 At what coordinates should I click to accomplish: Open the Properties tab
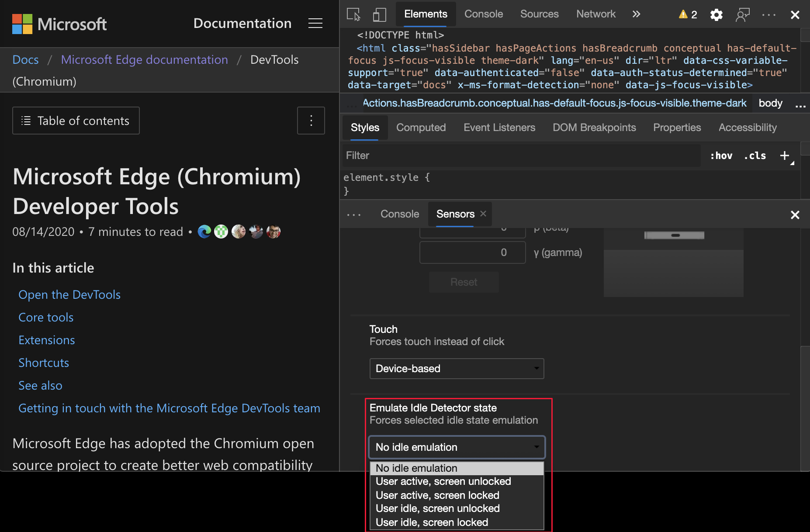pyautogui.click(x=677, y=128)
